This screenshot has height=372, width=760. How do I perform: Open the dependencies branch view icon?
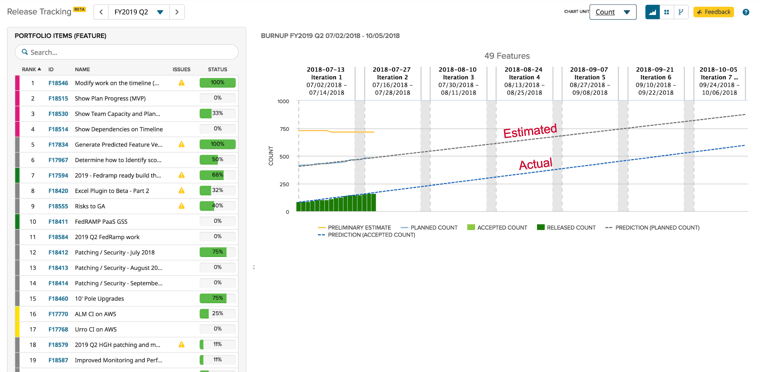pos(681,12)
